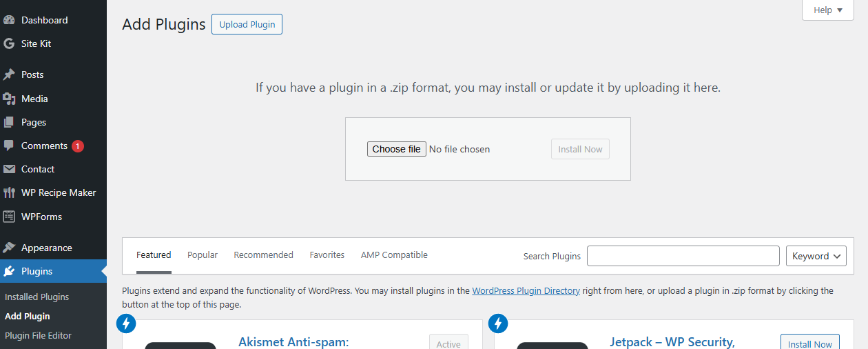Click the Search Plugins text field
868x349 pixels.
coord(683,256)
